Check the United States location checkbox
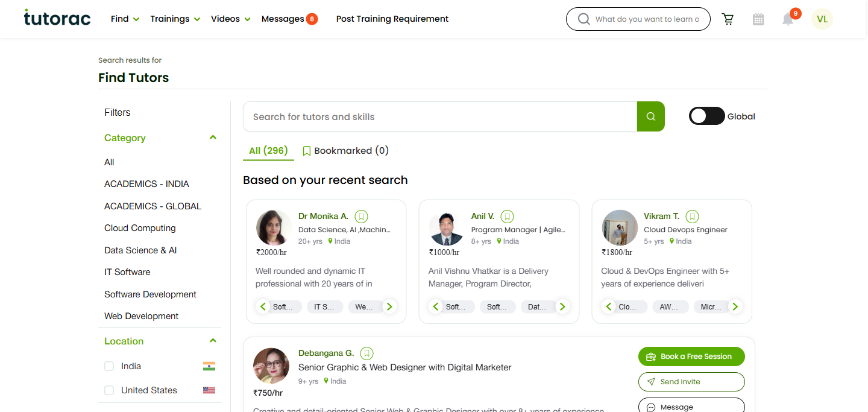The width and height of the screenshot is (868, 412). [x=109, y=390]
